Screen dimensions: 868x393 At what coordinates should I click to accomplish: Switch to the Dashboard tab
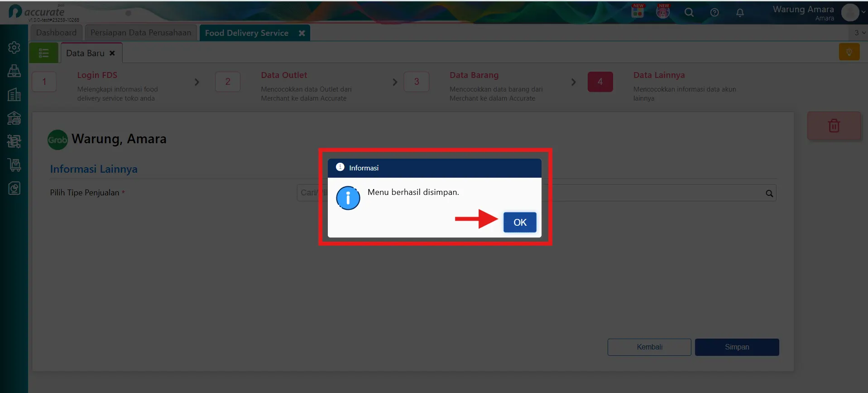(x=57, y=33)
